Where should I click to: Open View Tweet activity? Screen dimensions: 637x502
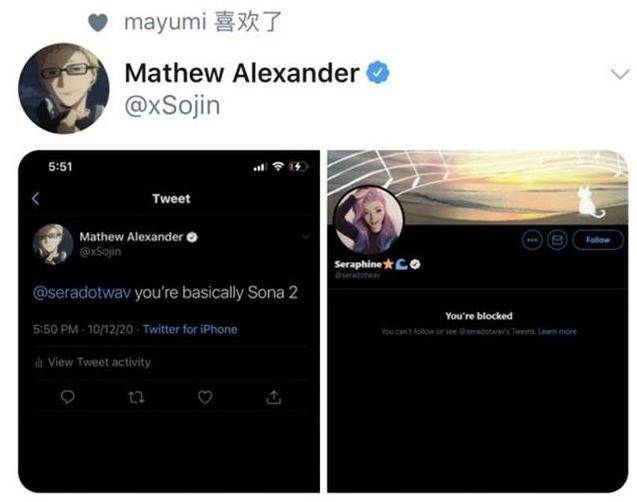[x=93, y=362]
